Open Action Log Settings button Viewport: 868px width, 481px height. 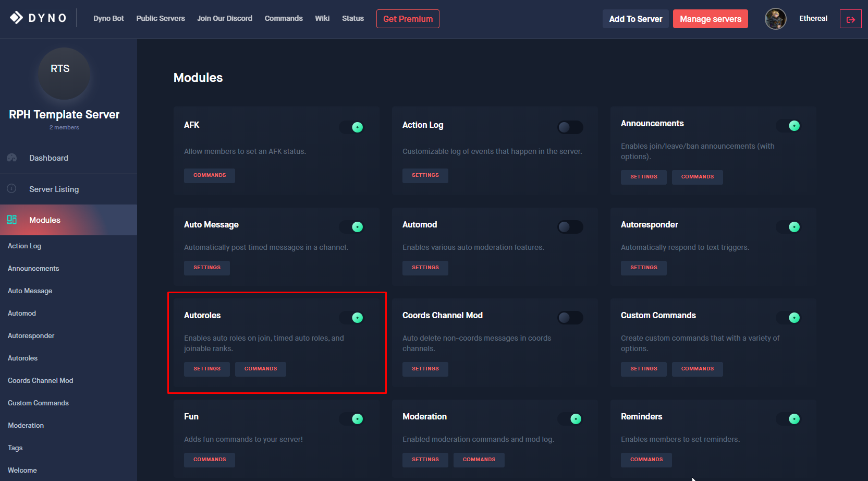click(425, 175)
